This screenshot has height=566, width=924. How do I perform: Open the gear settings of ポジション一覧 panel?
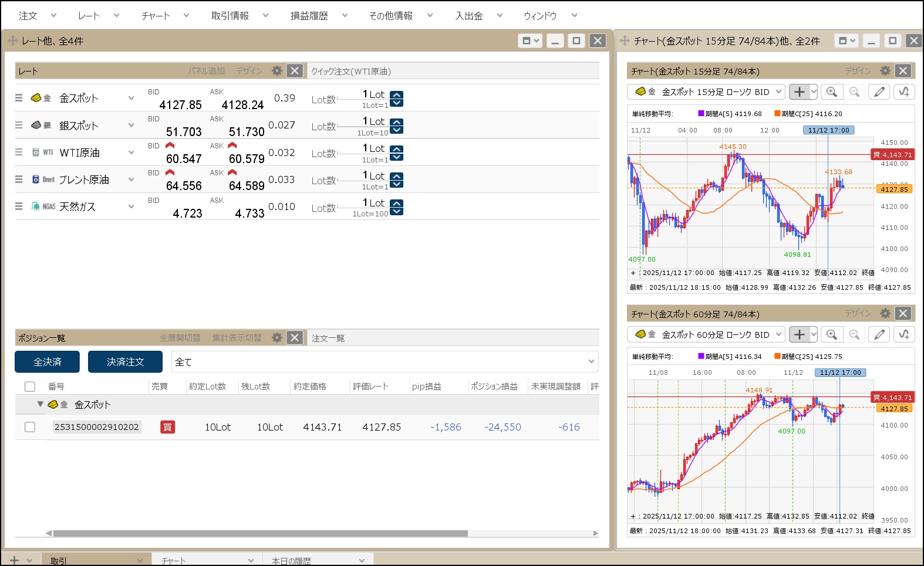277,338
